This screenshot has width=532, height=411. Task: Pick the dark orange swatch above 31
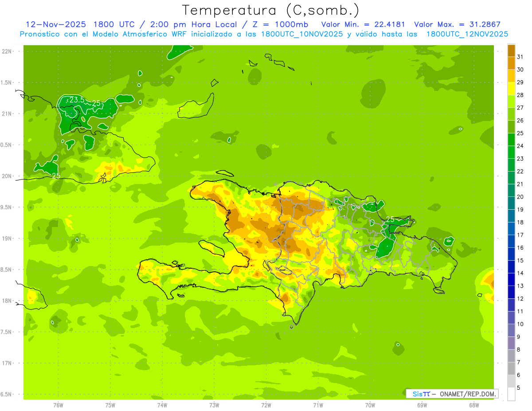511,51
